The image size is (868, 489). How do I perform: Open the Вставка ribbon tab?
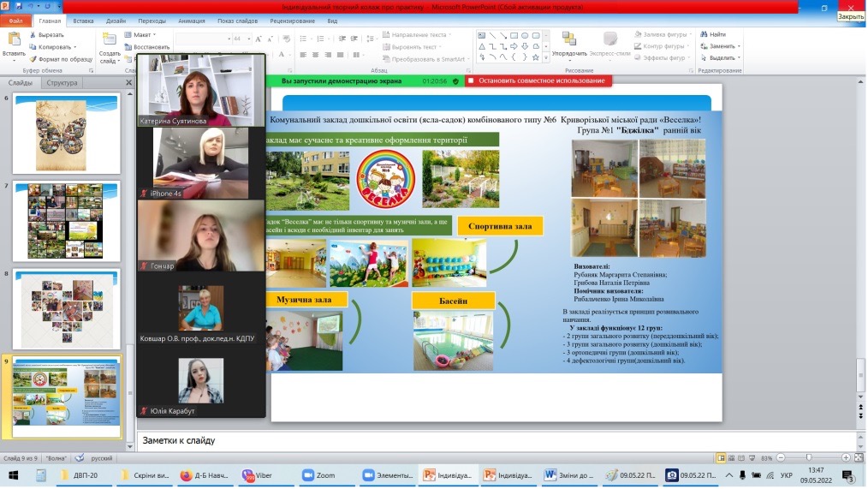pos(84,21)
